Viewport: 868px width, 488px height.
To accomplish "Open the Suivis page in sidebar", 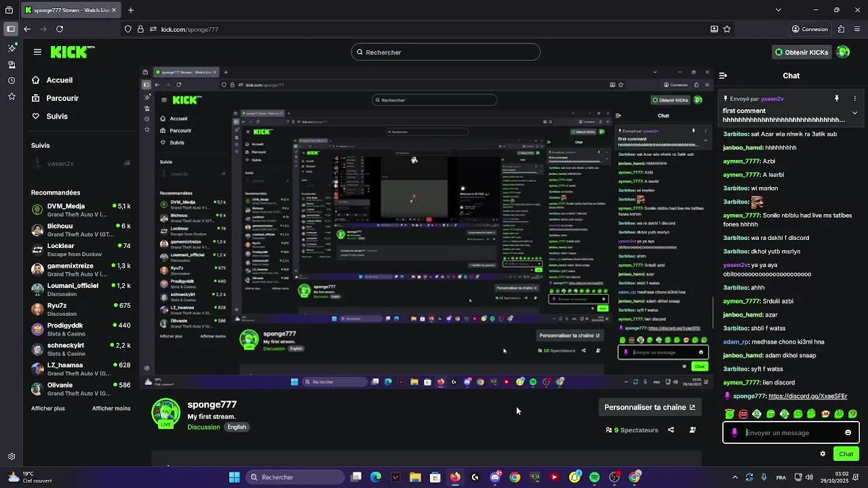I will click(50, 117).
